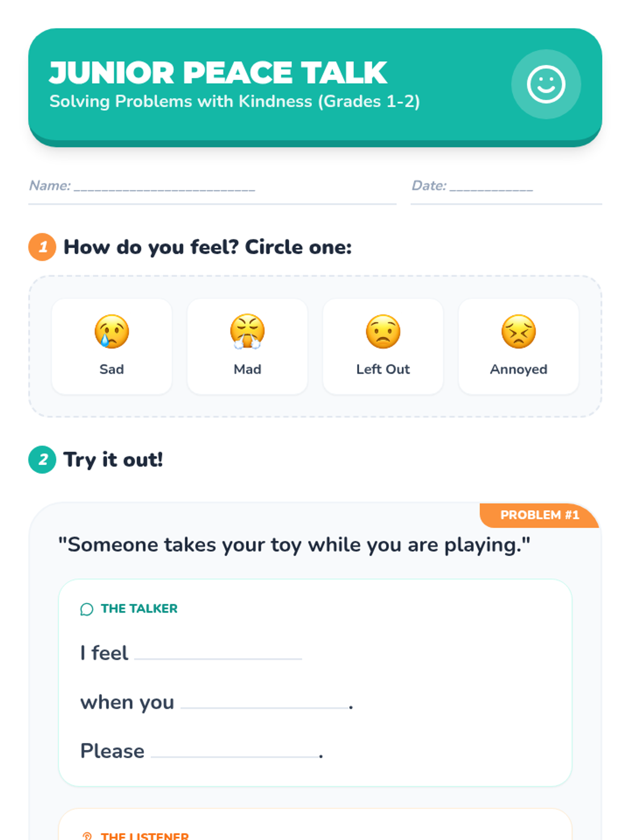Viewport: 630px width, 840px height.
Task: Click the speech bubble icon by The Talker
Action: [x=87, y=609]
